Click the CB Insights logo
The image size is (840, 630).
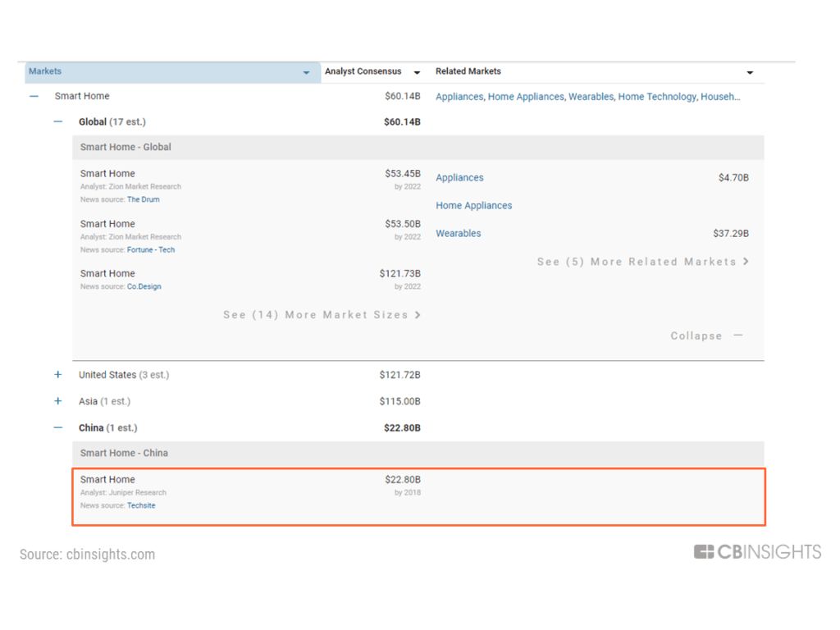pos(757,552)
